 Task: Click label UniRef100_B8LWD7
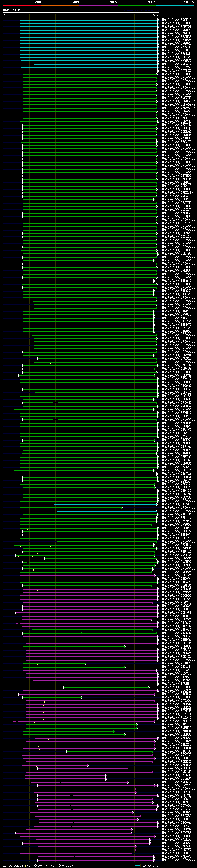click(x=176, y=382)
